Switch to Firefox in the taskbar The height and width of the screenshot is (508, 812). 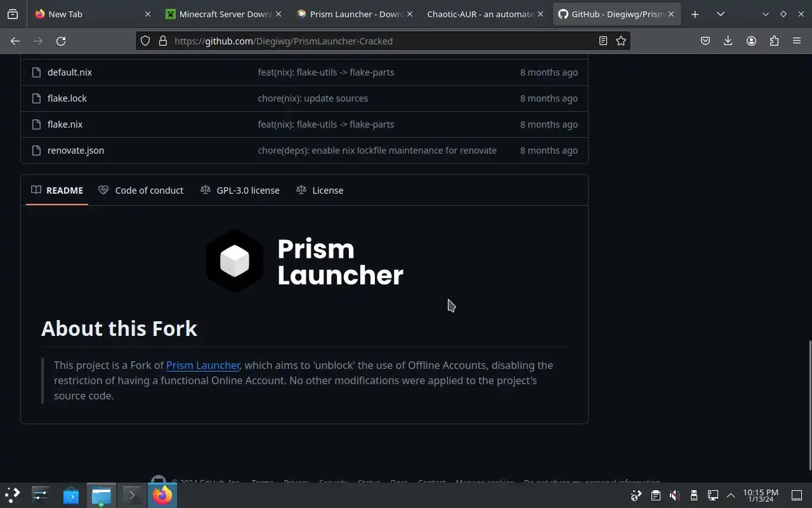[162, 495]
